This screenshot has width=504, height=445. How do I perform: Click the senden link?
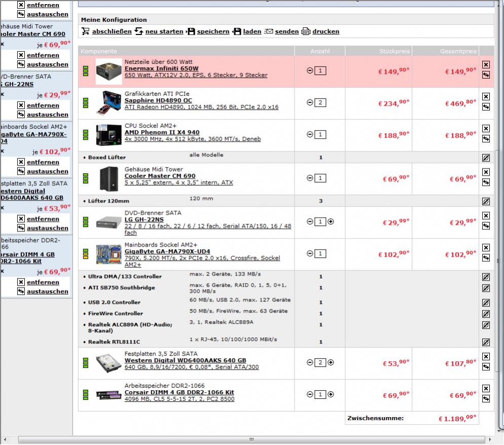coord(286,31)
